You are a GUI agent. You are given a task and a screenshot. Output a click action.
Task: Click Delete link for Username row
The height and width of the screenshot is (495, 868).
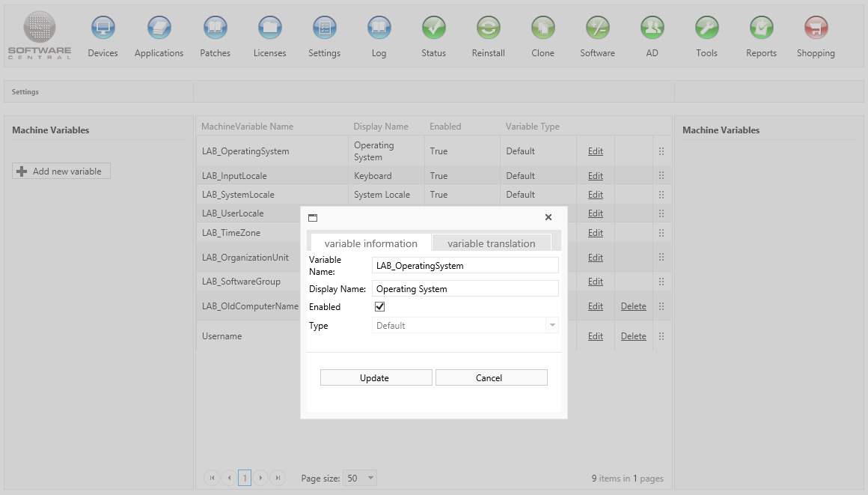point(633,336)
